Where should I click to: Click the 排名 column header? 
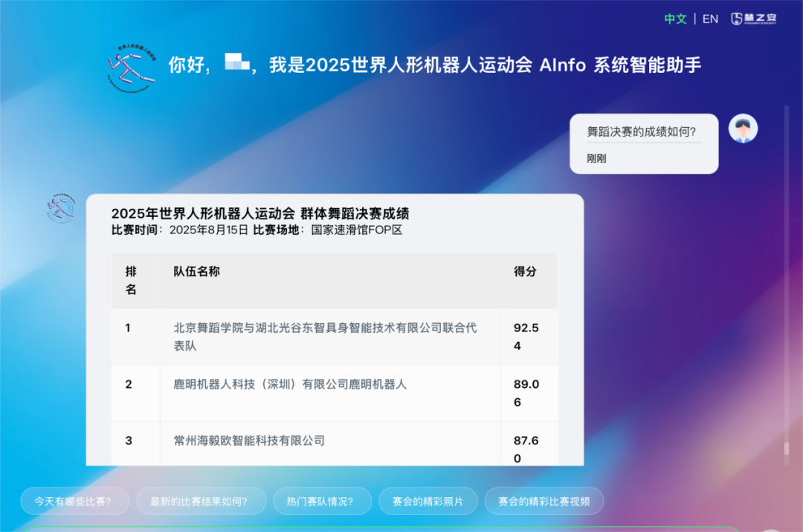(132, 280)
